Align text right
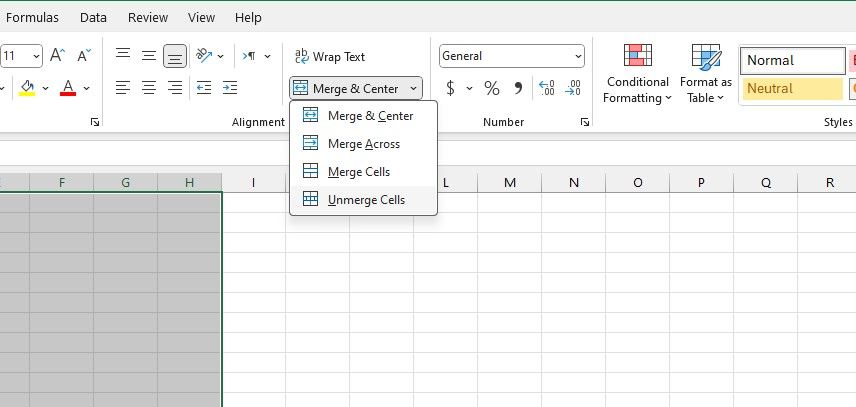856x407 pixels. (x=175, y=87)
